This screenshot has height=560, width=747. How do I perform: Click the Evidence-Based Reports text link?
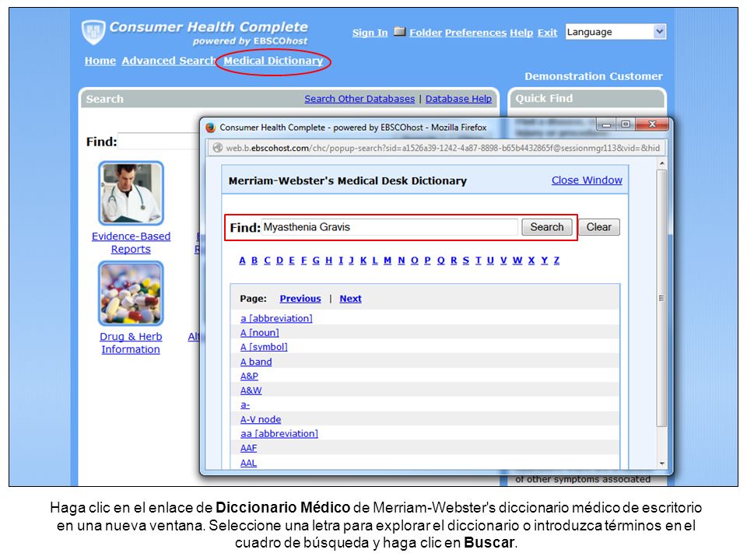[x=131, y=243]
